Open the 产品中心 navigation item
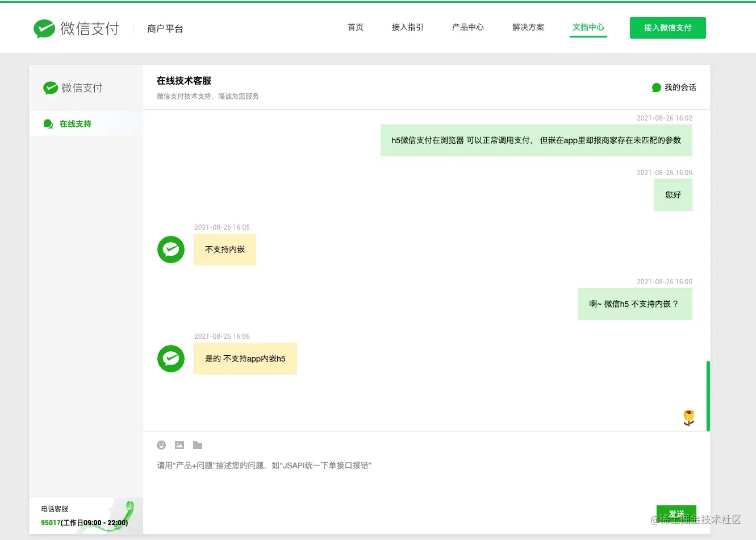 coord(468,27)
